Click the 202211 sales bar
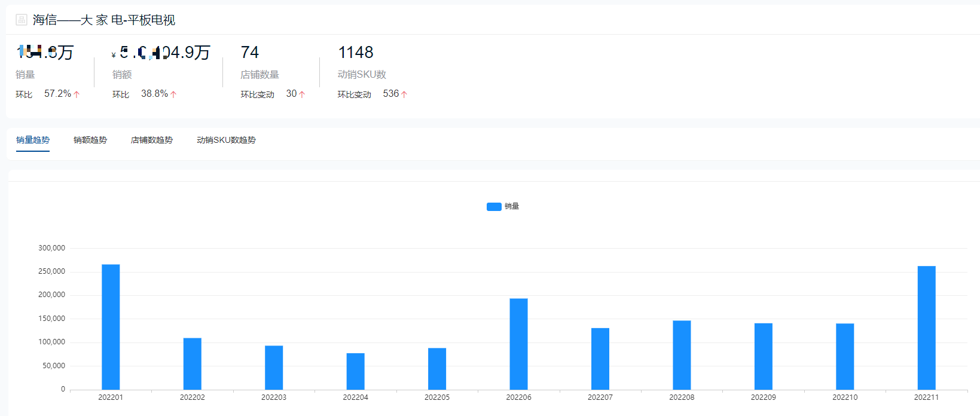This screenshot has height=416, width=980. 926,328
